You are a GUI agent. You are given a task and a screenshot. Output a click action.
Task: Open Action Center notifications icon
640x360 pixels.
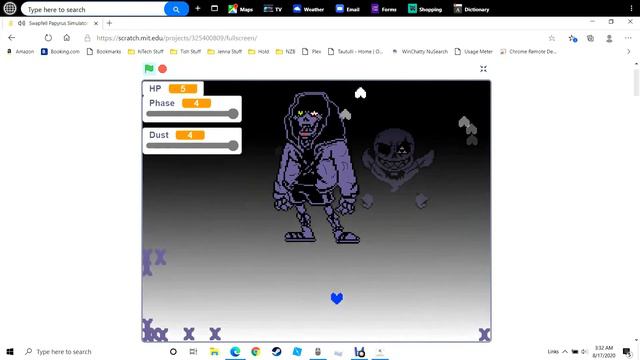[627, 351]
